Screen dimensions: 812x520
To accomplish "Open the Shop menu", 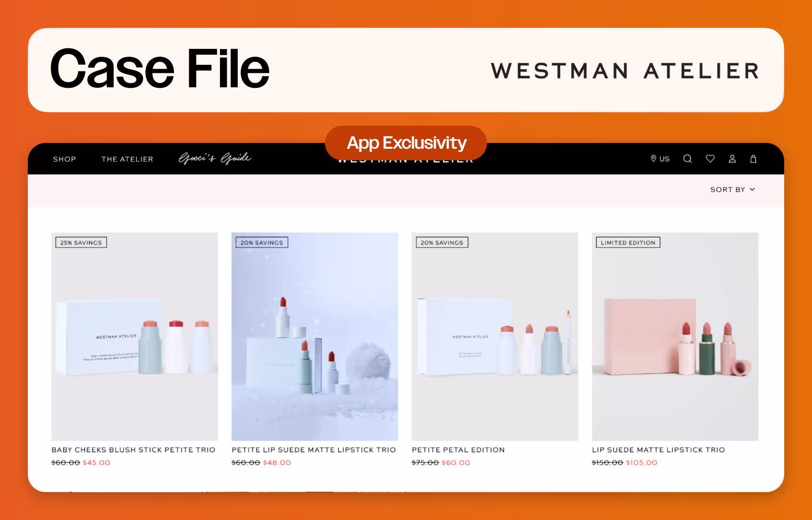I will pyautogui.click(x=65, y=159).
